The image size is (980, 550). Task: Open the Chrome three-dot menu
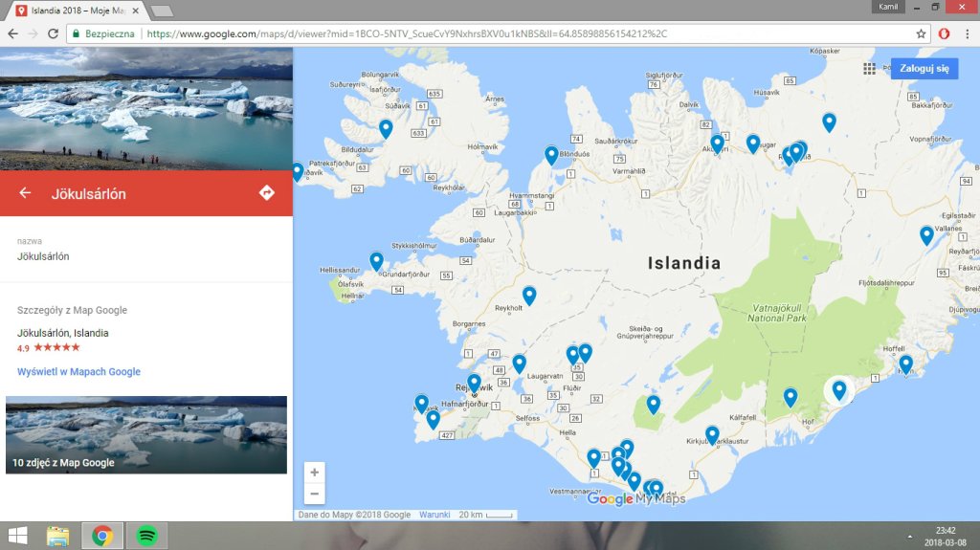click(x=967, y=33)
